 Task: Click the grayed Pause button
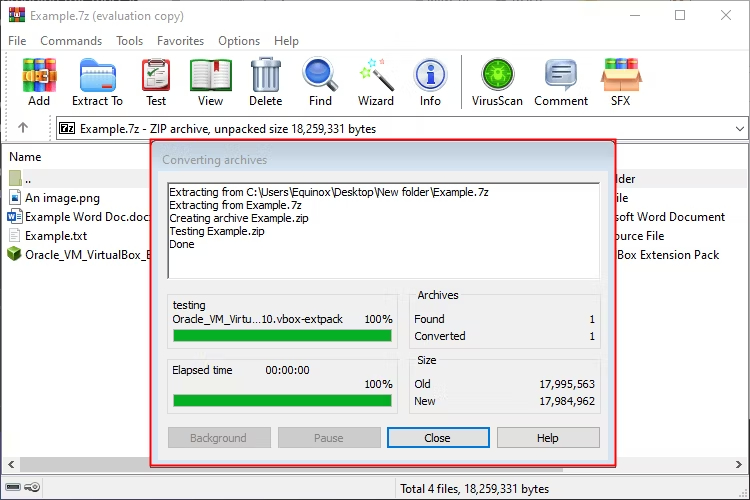pos(329,438)
